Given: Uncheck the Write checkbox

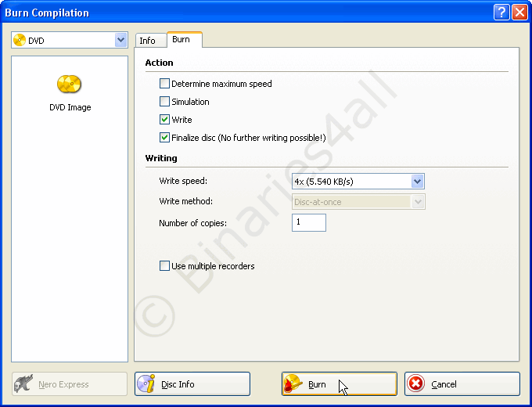Looking at the screenshot, I should (x=164, y=120).
